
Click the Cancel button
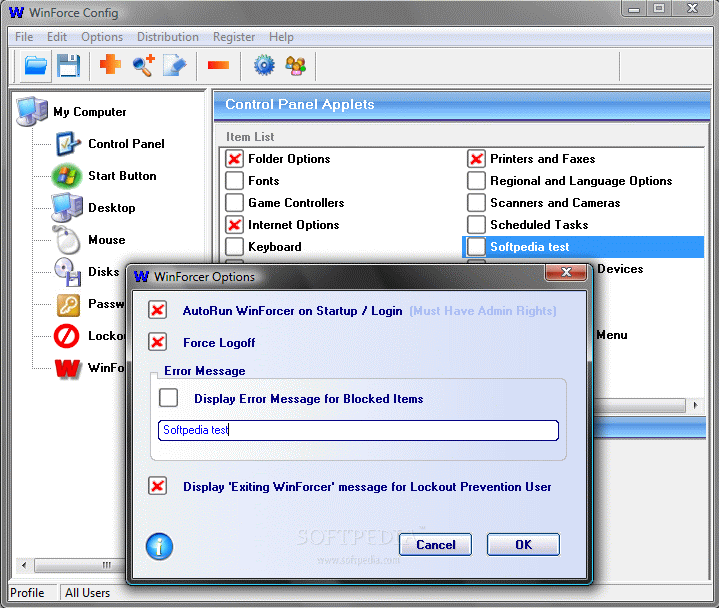(x=436, y=545)
